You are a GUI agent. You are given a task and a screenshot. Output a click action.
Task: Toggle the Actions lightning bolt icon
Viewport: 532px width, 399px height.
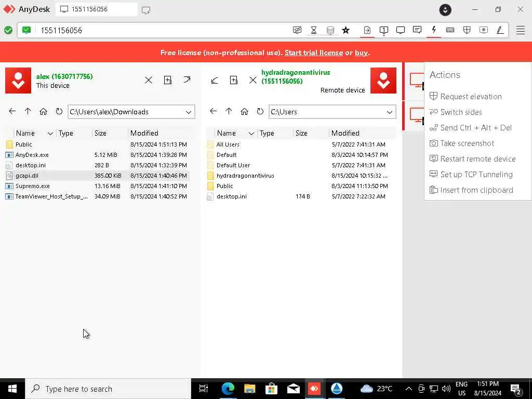tap(434, 30)
